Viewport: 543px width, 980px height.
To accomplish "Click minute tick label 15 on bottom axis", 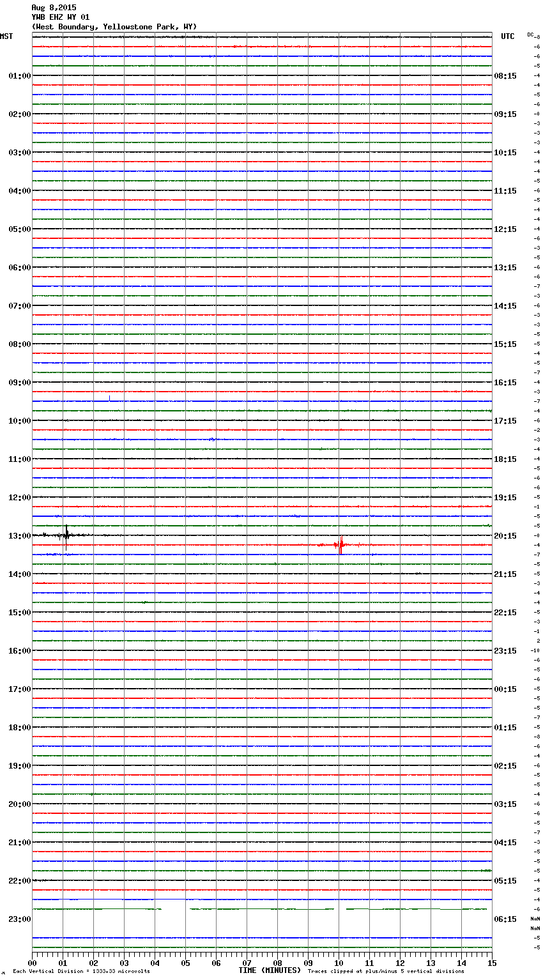I will (492, 963).
